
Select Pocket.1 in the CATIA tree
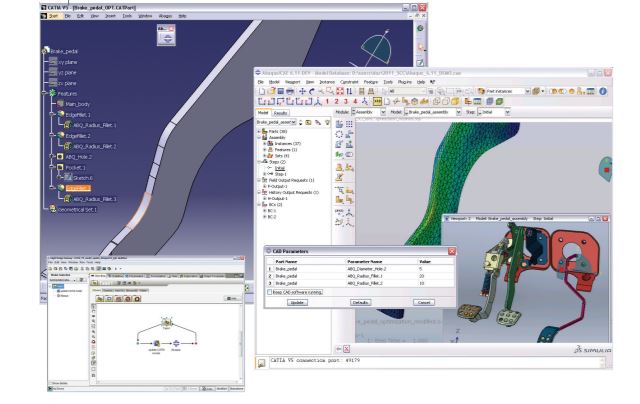(76, 167)
